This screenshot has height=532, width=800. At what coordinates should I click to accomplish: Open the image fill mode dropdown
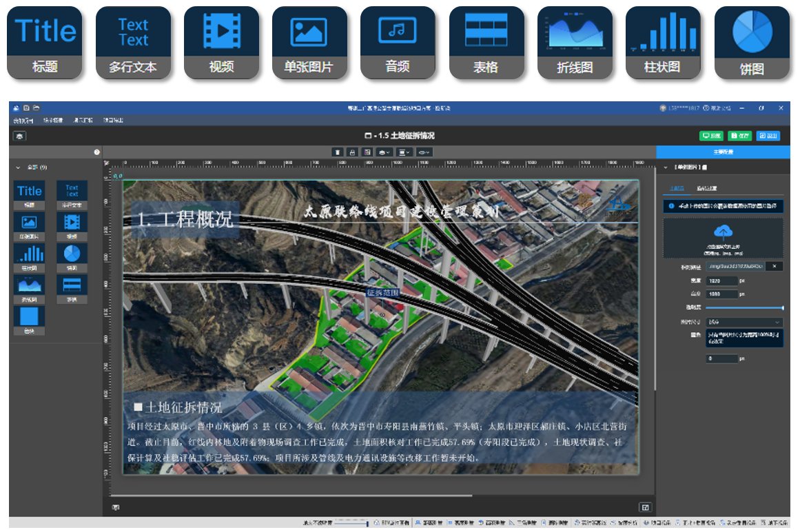click(744, 323)
